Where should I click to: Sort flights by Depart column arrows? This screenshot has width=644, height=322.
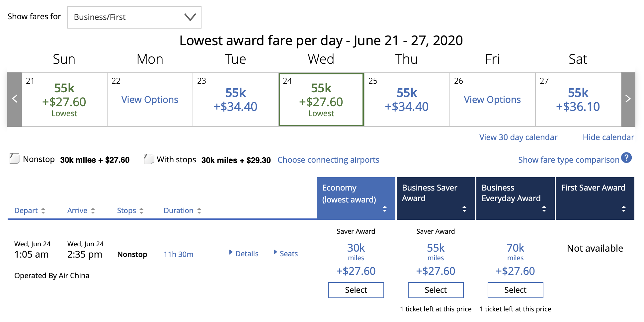43,211
